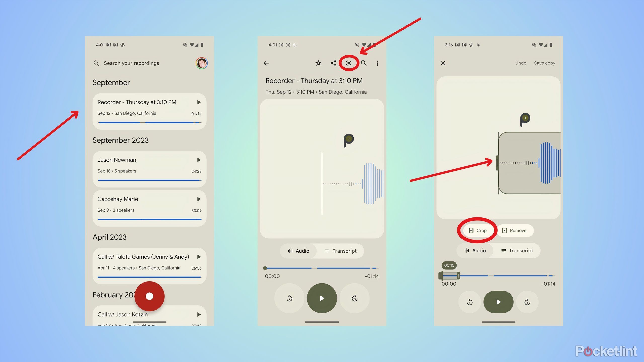This screenshot has width=644, height=362.
Task: Click the Crop button on selected audio
Action: tap(477, 230)
